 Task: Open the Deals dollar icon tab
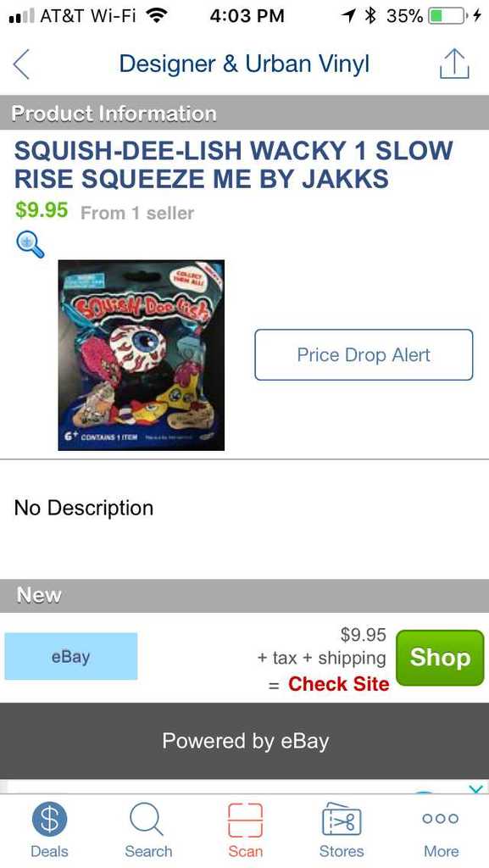click(x=49, y=831)
